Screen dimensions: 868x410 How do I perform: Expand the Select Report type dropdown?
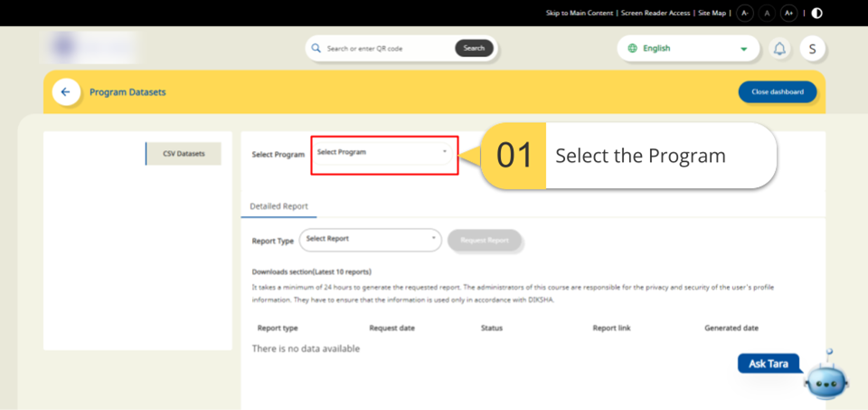pos(370,239)
